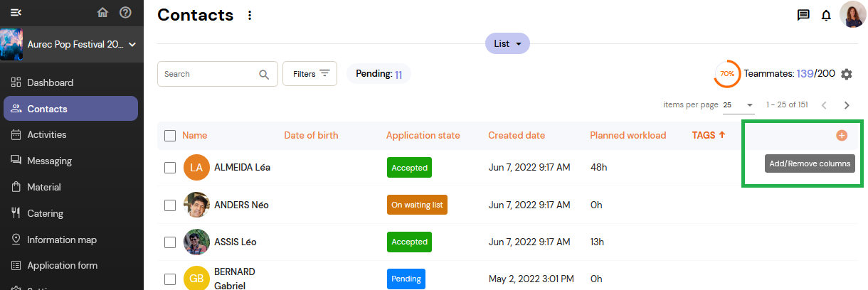Viewport: 868px width, 290px height.
Task: Check the ASSIS Léo row checkbox
Action: (x=170, y=242)
